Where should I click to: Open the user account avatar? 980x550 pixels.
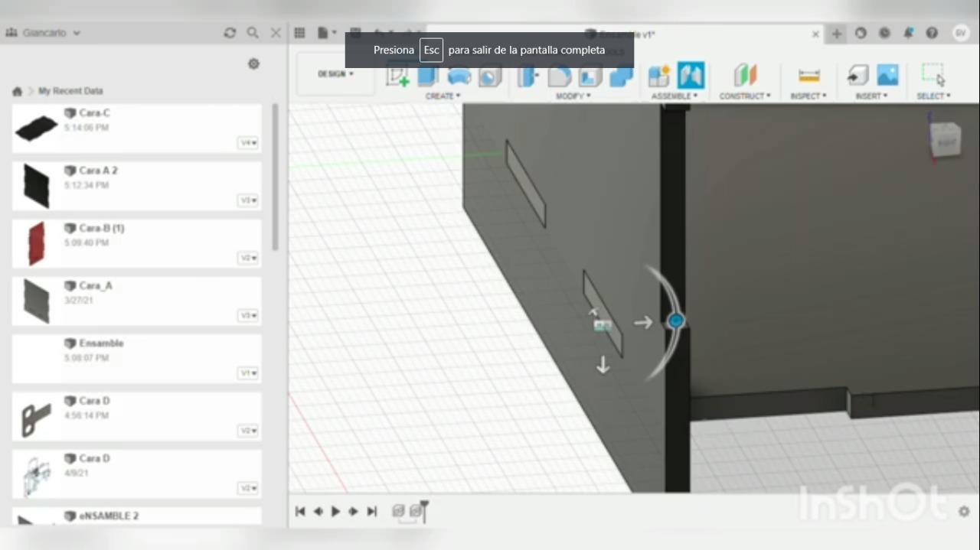pos(960,33)
